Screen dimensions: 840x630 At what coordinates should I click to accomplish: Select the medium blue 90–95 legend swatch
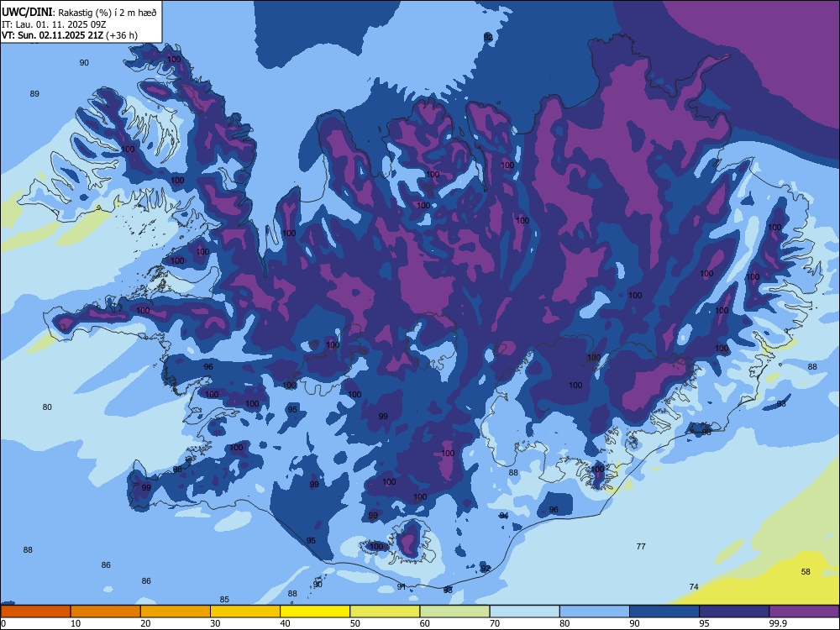(664, 612)
